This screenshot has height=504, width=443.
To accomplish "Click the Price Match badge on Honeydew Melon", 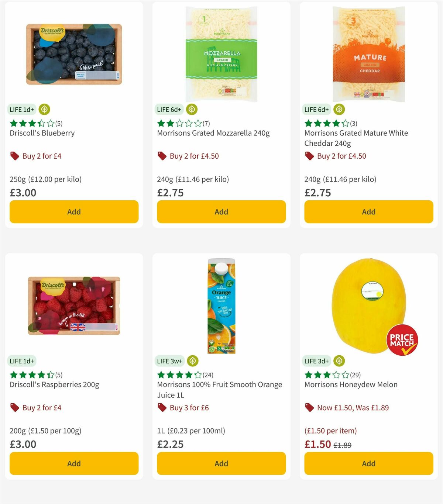I will (402, 340).
